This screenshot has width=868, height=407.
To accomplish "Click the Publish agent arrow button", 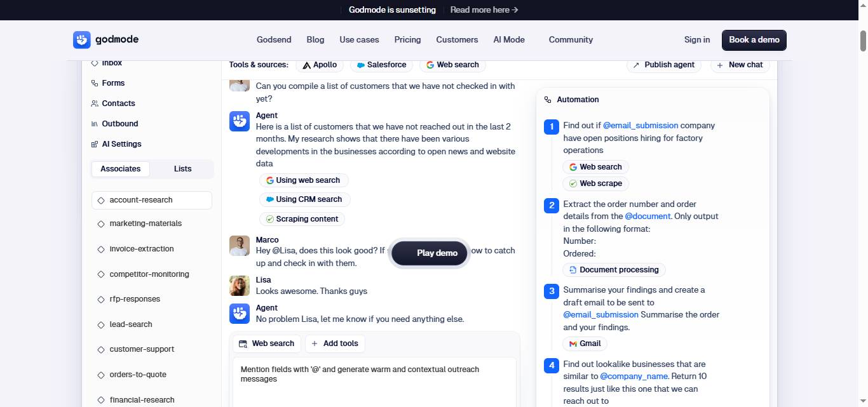I will [664, 65].
